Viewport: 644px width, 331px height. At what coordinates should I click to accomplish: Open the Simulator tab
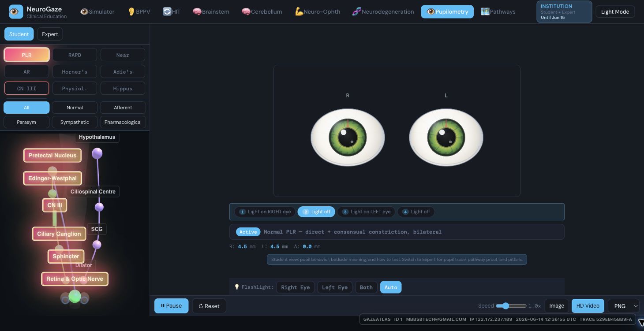pos(97,11)
